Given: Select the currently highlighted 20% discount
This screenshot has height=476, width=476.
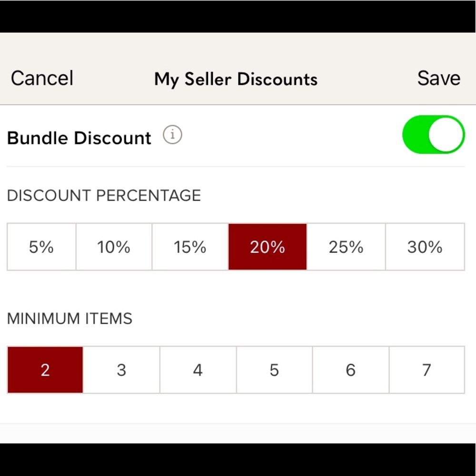Looking at the screenshot, I should [x=268, y=247].
